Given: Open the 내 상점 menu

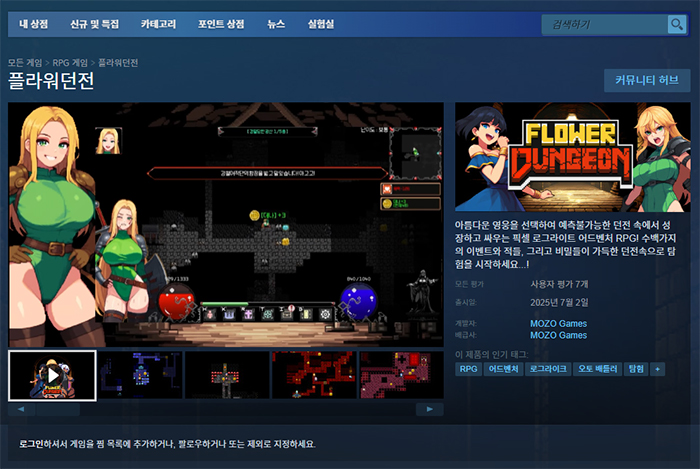Looking at the screenshot, I should (x=33, y=23).
